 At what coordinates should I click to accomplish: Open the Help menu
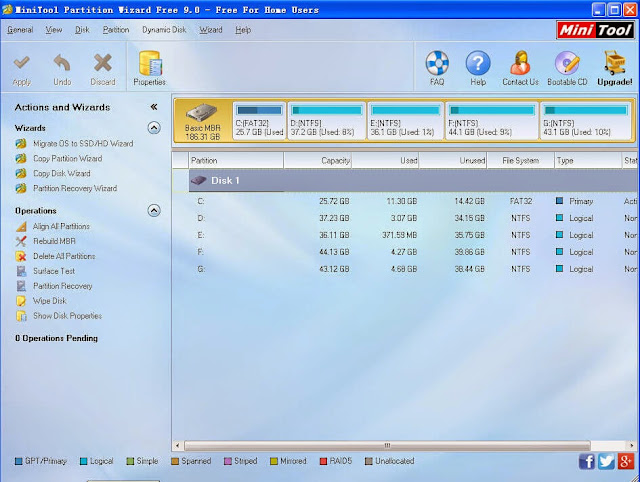tap(243, 30)
